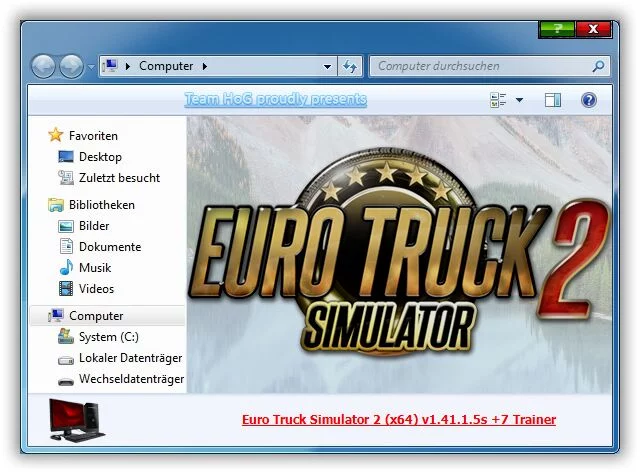The image size is (640, 474).
Task: Open 'Lokaler Datenträger' drive
Action: coord(131,358)
